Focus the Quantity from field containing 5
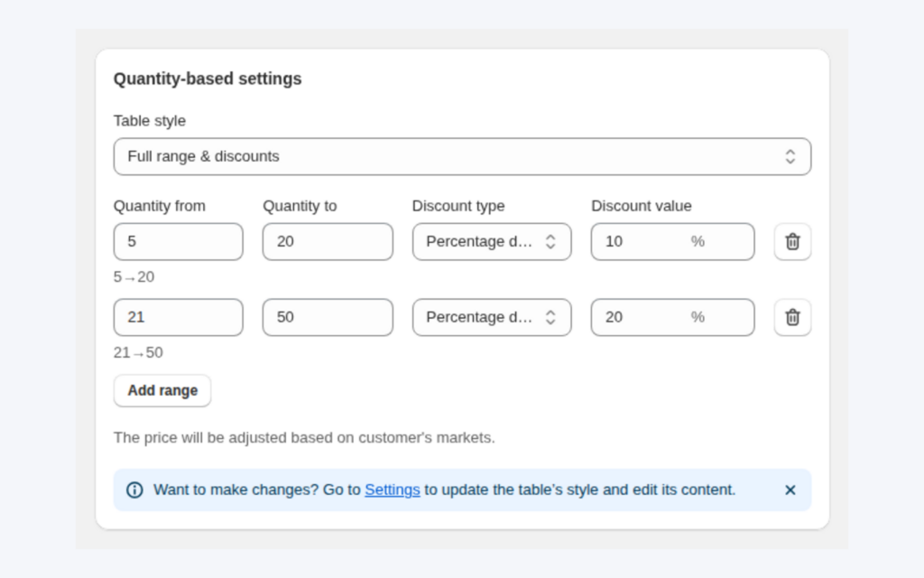This screenshot has width=924, height=578. [178, 241]
